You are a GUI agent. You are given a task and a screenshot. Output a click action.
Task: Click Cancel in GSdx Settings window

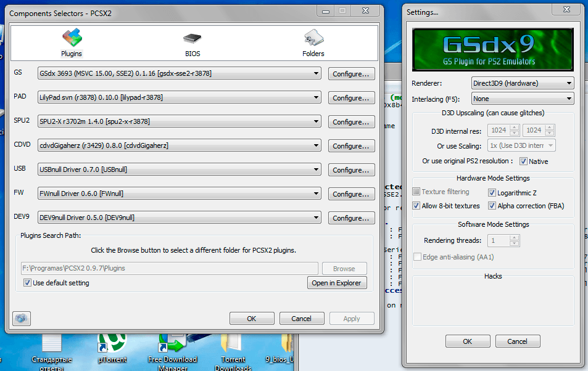pos(518,341)
